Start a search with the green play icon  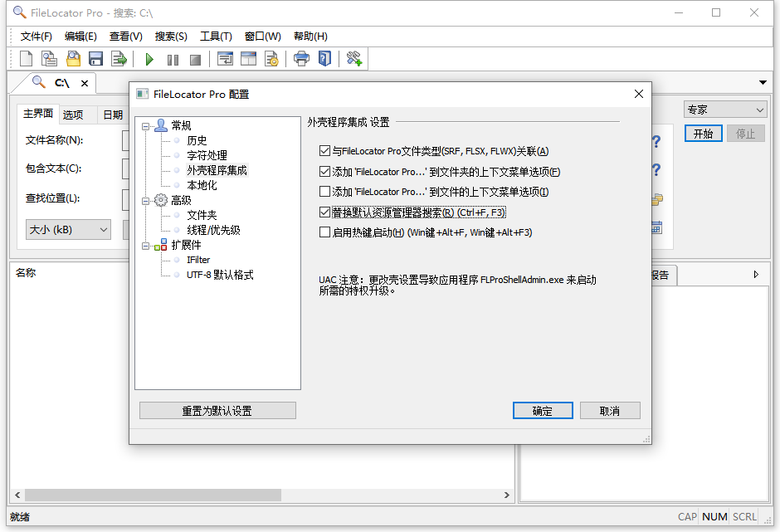150,59
